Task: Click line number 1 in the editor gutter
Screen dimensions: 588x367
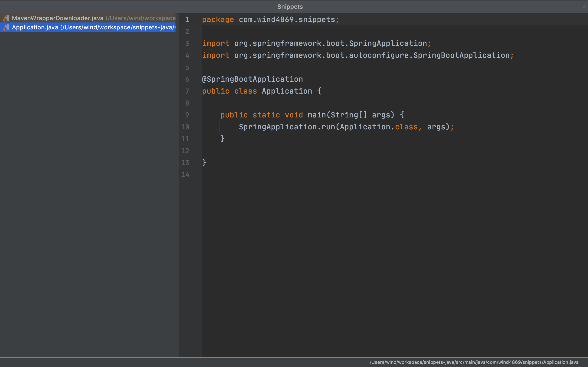Action: (187, 20)
